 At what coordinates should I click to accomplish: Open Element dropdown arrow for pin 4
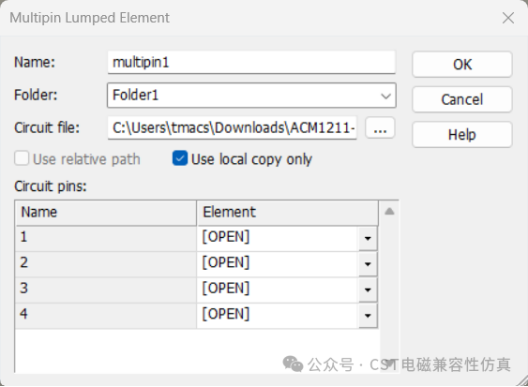[368, 315]
